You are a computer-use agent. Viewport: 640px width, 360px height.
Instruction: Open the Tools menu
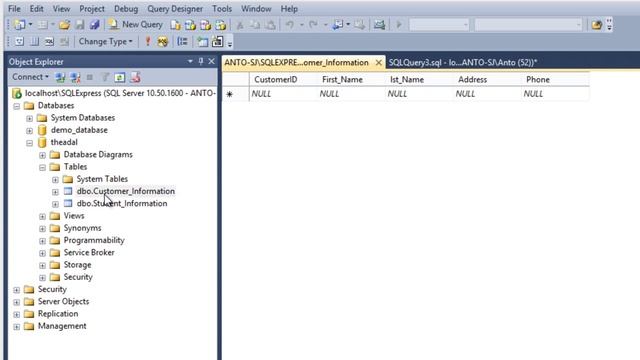click(x=222, y=9)
